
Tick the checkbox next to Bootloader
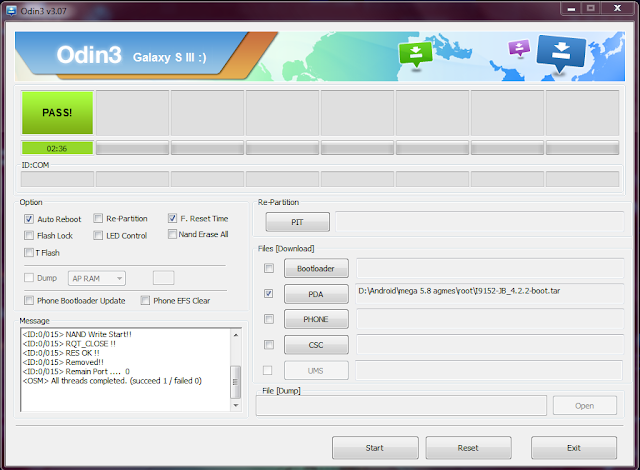coord(269,268)
